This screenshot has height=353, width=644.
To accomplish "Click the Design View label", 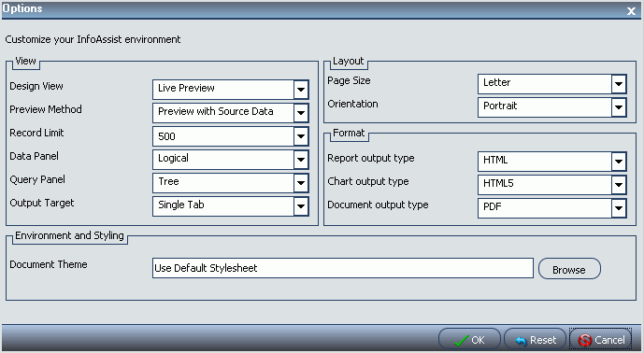I will [36, 86].
